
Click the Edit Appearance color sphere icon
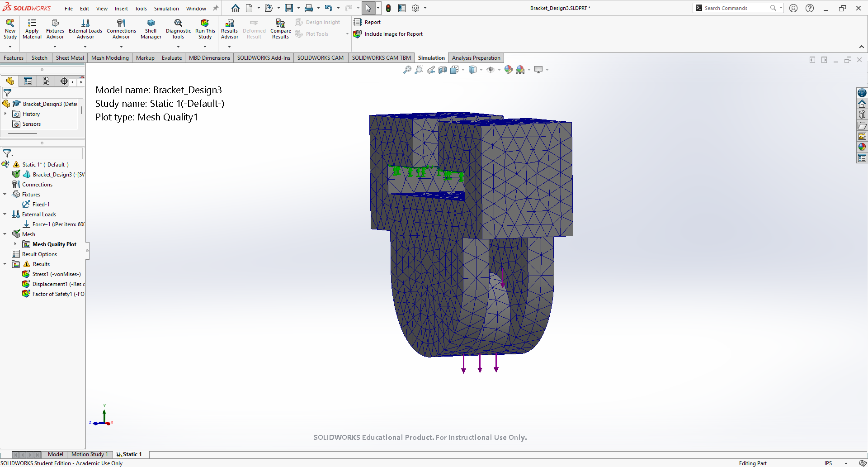tap(509, 70)
